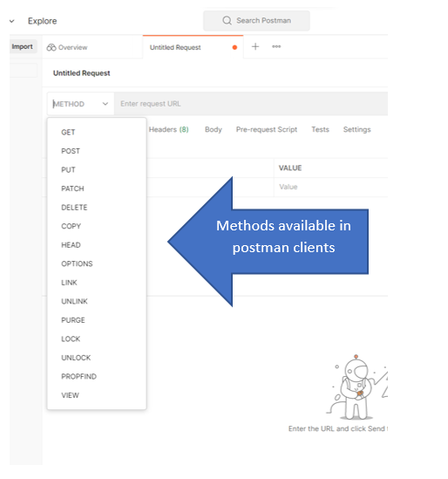
Task: Click the search magnifier icon
Action: point(227,20)
